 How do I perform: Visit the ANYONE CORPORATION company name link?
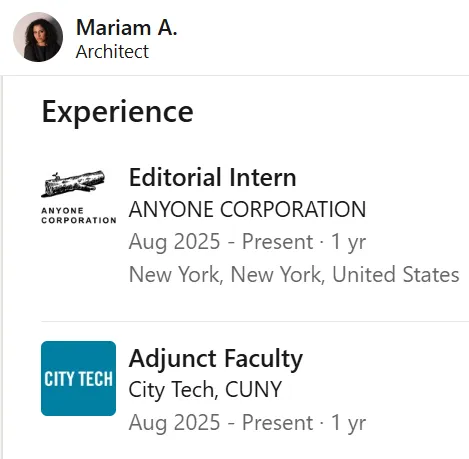click(x=247, y=209)
